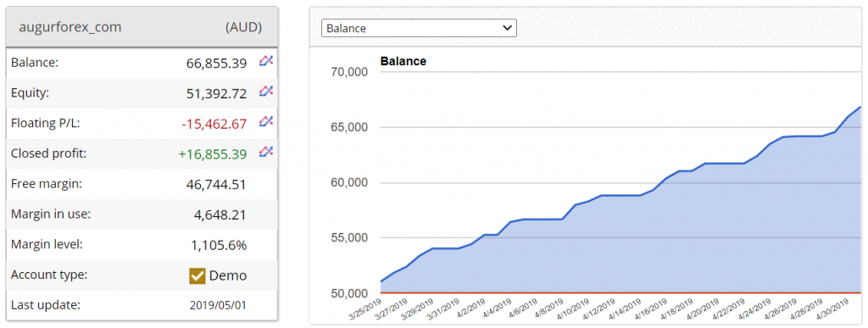Click the 70,000 y-axis label

pos(348,72)
